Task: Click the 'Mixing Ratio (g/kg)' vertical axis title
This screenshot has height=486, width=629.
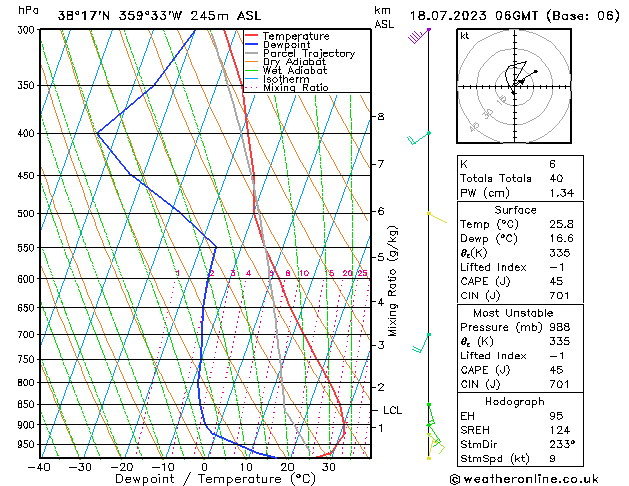Action: 392,281
